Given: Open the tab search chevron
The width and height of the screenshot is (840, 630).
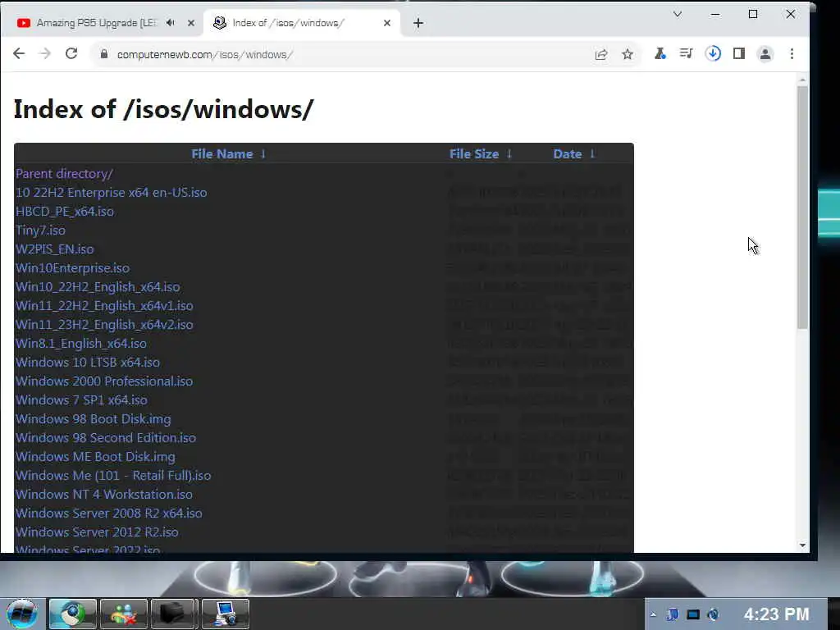Looking at the screenshot, I should coord(678,14).
